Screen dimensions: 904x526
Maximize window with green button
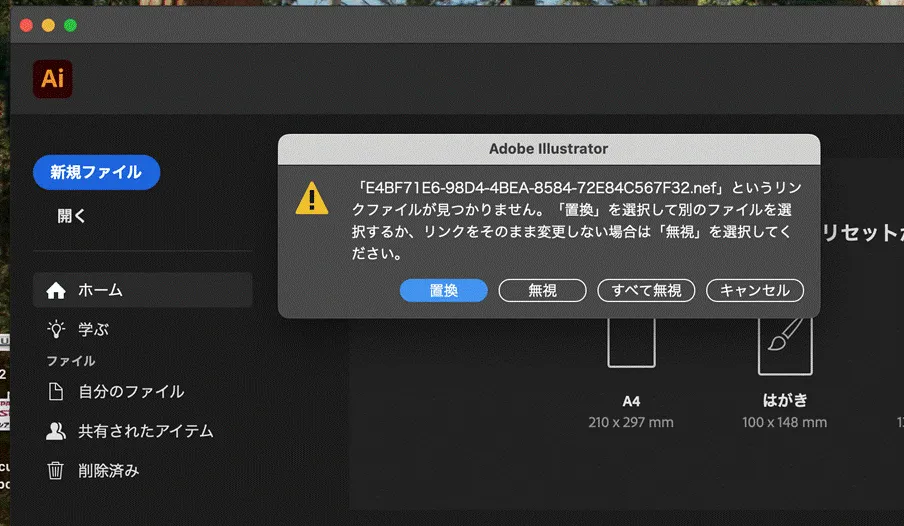tap(70, 25)
